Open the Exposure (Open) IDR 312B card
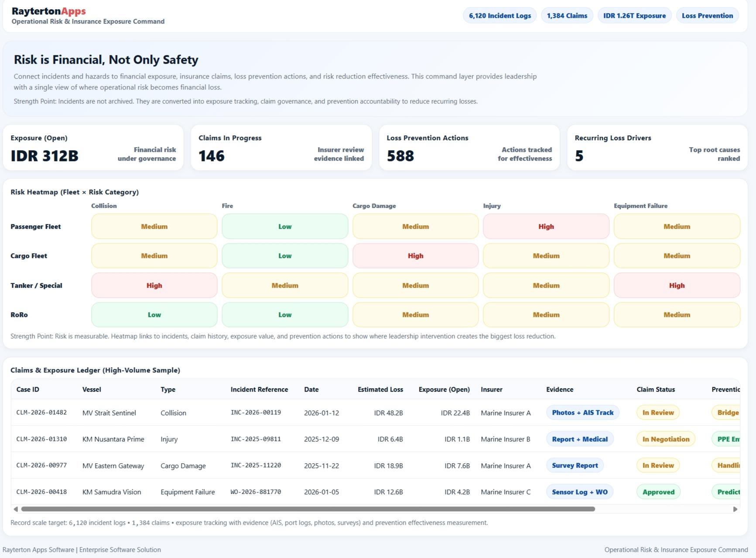Viewport: 756px width, 558px height. coord(93,148)
